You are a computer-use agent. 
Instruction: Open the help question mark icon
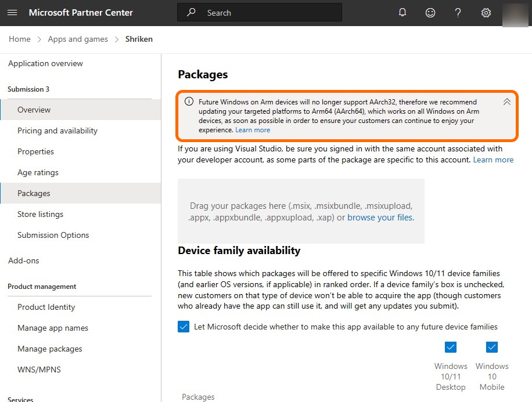tap(458, 13)
